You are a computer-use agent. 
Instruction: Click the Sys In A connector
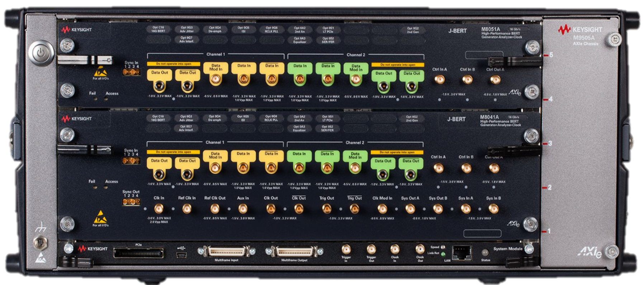[466, 209]
